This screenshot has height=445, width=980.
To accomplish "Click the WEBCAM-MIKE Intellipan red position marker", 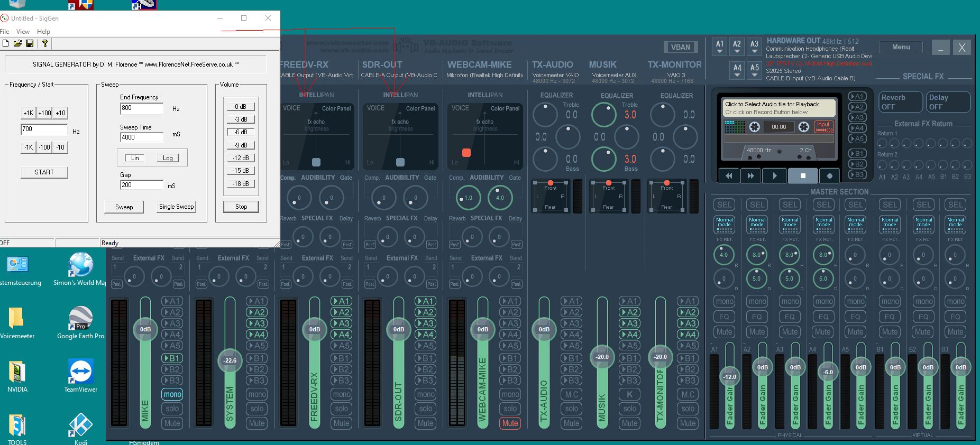I will click(466, 153).
